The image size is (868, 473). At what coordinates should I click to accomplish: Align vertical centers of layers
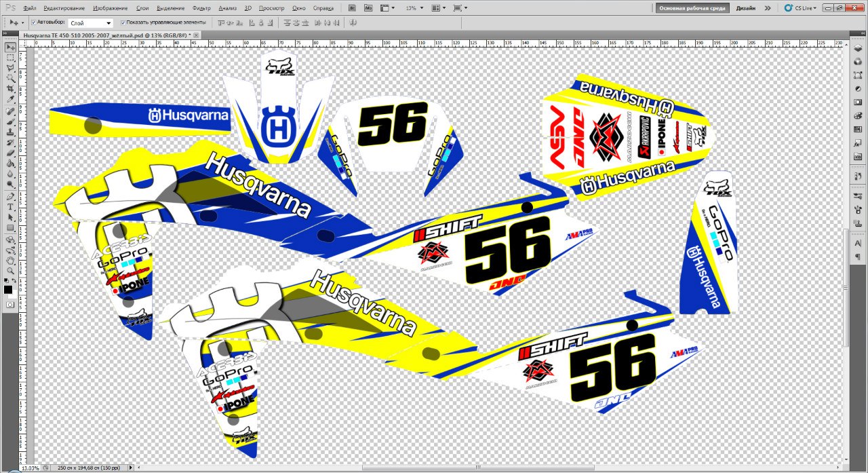tap(230, 23)
